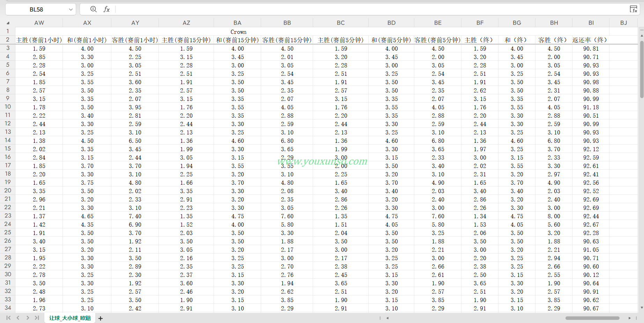Click the vertical scrollbar up arrow

[642, 36]
